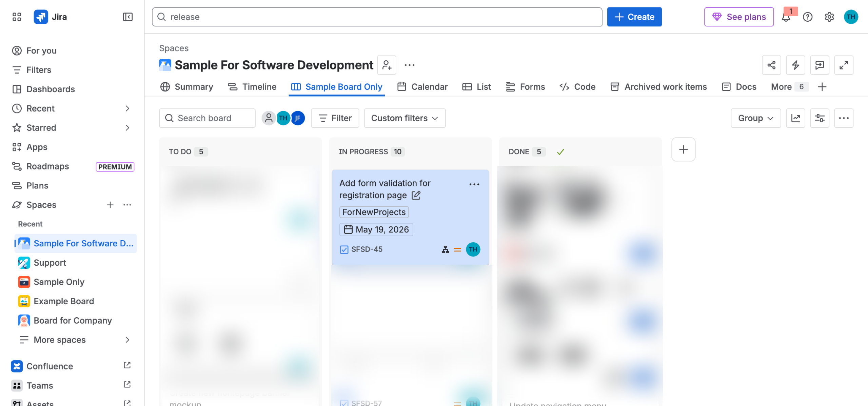This screenshot has width=868, height=406.
Task: Collapse the sidebar panel icon
Action: click(127, 17)
